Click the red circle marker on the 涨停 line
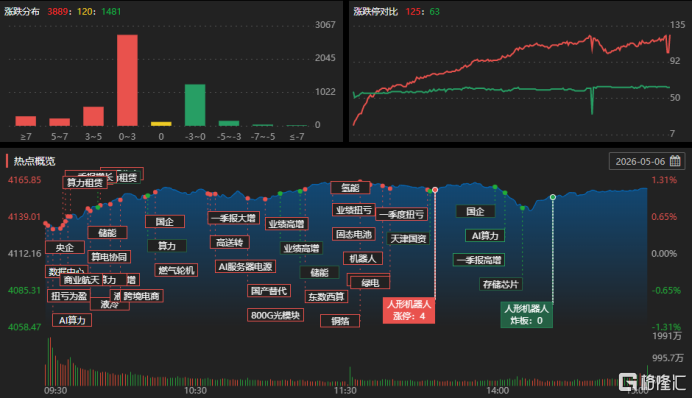The image size is (693, 399). coord(435,190)
